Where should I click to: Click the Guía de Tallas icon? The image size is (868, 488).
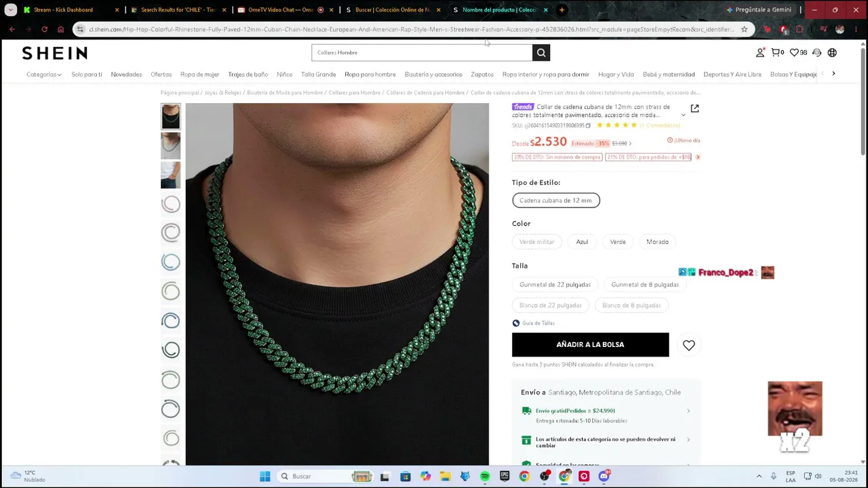(516, 323)
